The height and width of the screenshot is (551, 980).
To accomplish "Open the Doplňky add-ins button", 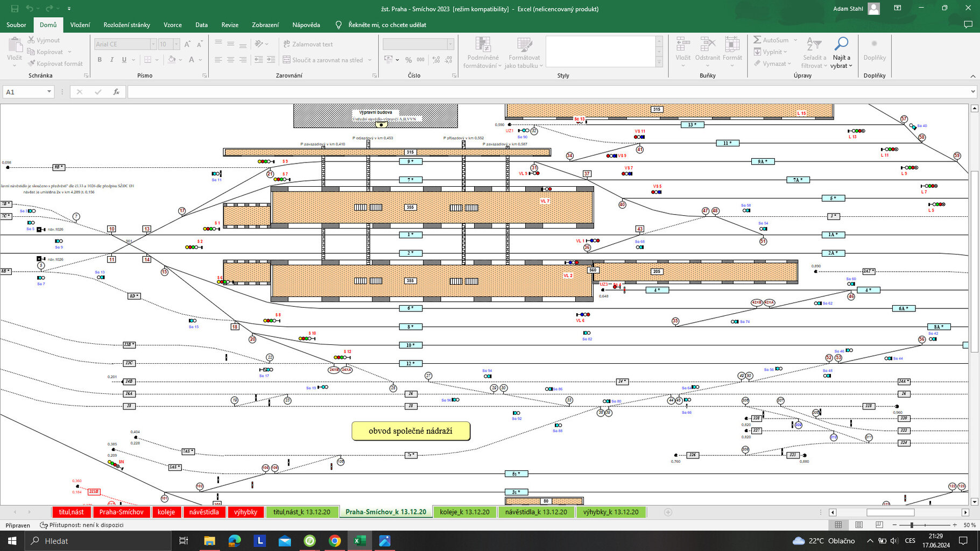I will (875, 50).
